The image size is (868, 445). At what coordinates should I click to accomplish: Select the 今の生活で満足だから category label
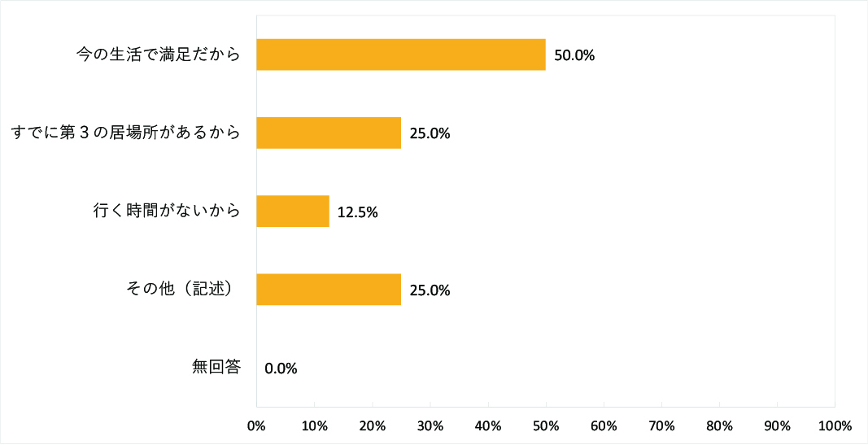coord(158,55)
